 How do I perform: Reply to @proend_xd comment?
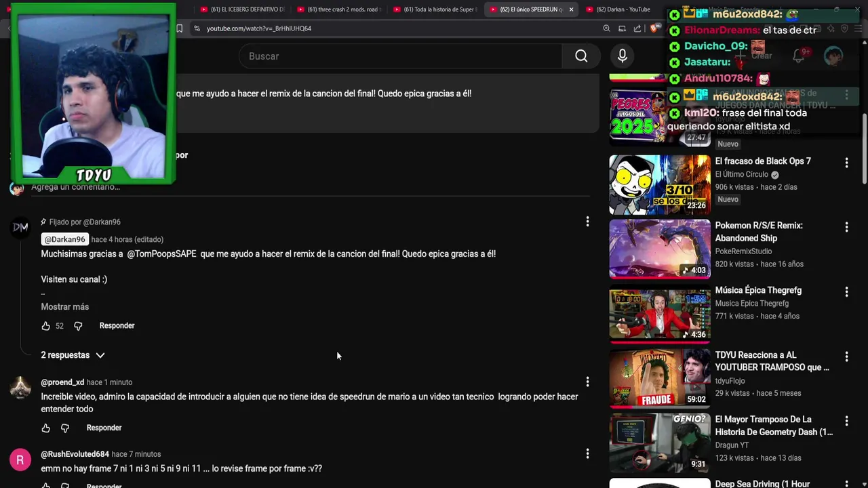coord(104,428)
